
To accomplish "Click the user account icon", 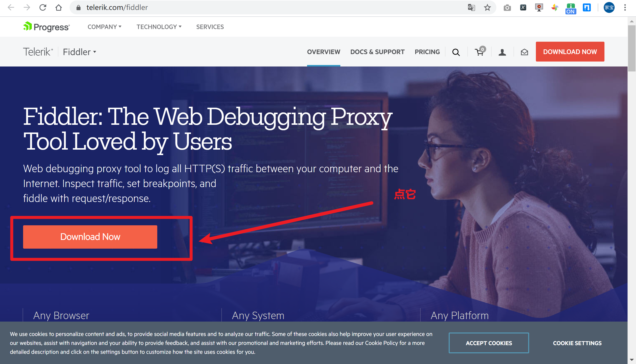I will click(502, 52).
